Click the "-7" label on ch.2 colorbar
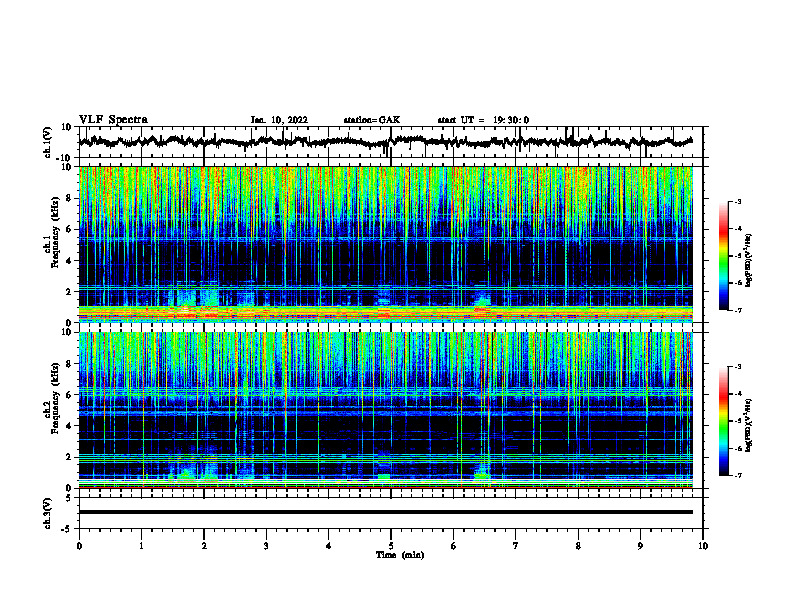792x612 pixels. [x=738, y=475]
